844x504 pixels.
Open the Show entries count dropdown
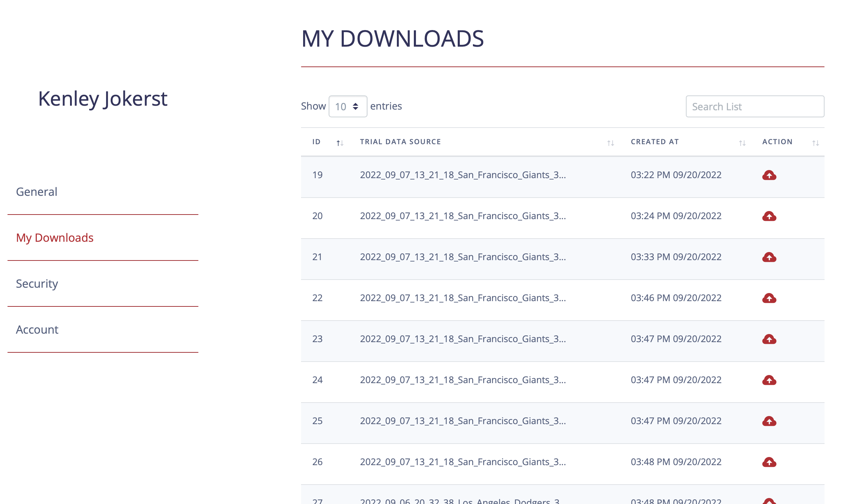coord(347,106)
